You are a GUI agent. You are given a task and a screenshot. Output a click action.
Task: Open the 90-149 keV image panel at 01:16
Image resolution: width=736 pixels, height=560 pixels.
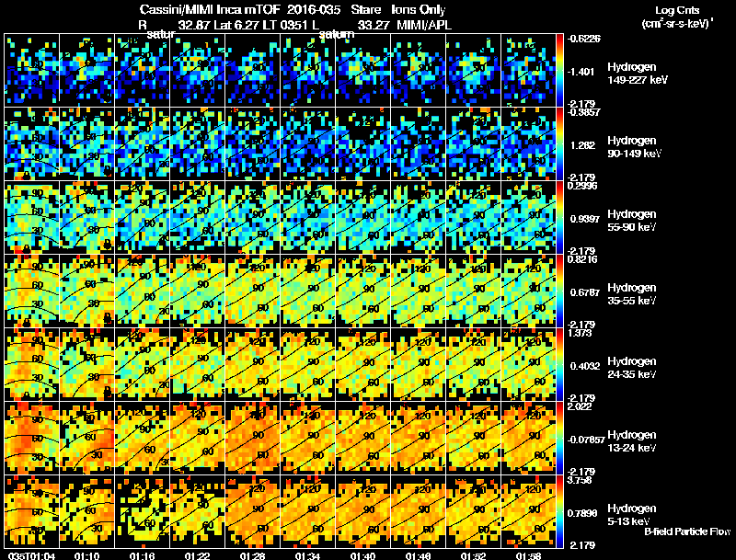pos(143,144)
